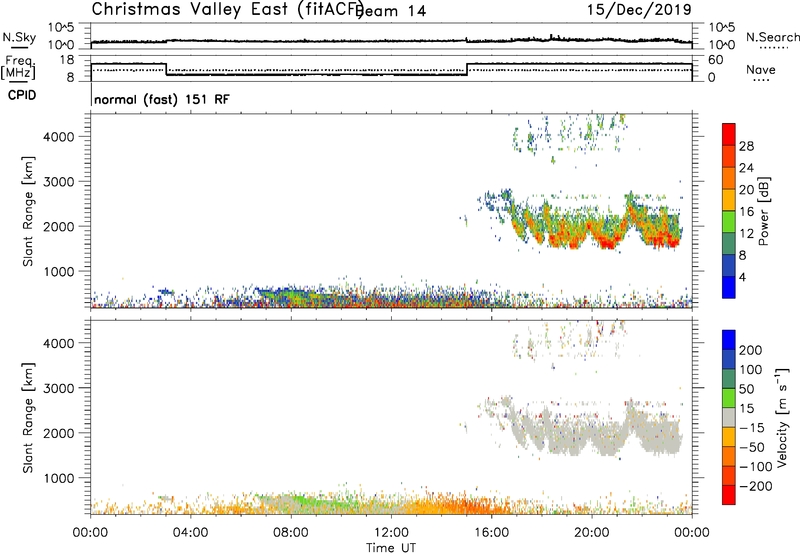Click the date "15/Dec/2019"
The image size is (800, 554).
(x=639, y=9)
